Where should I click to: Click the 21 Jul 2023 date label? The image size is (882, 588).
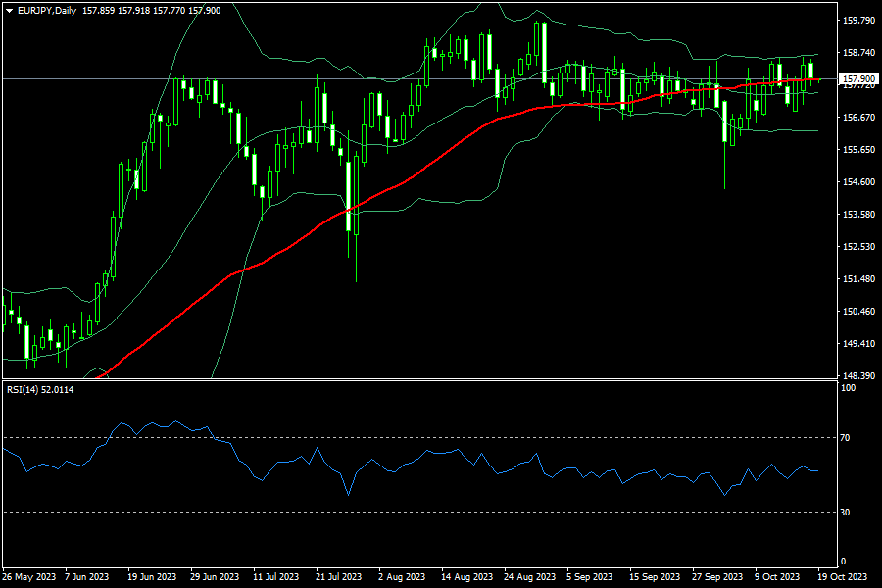tap(339, 577)
